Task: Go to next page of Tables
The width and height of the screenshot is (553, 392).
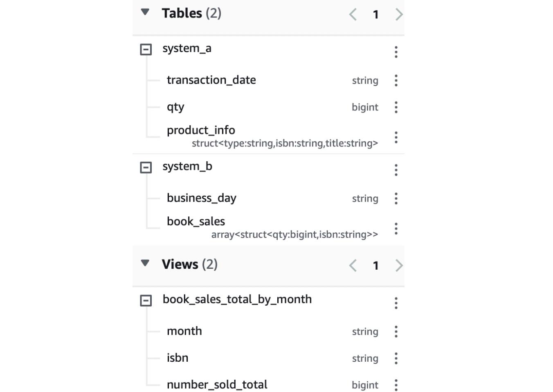Action: pos(399,15)
